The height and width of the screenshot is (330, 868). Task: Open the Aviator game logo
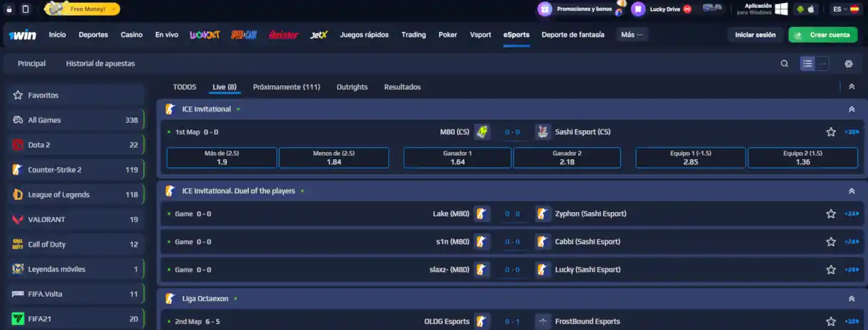(x=284, y=35)
